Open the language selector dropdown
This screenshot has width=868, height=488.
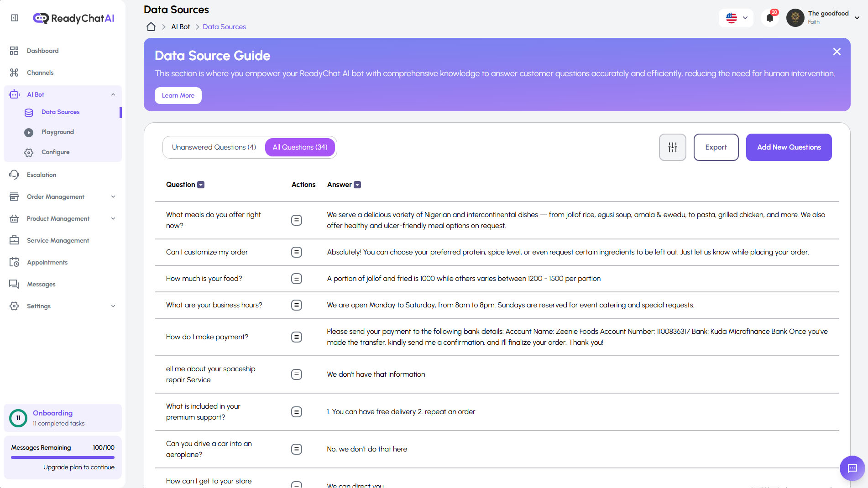click(736, 18)
